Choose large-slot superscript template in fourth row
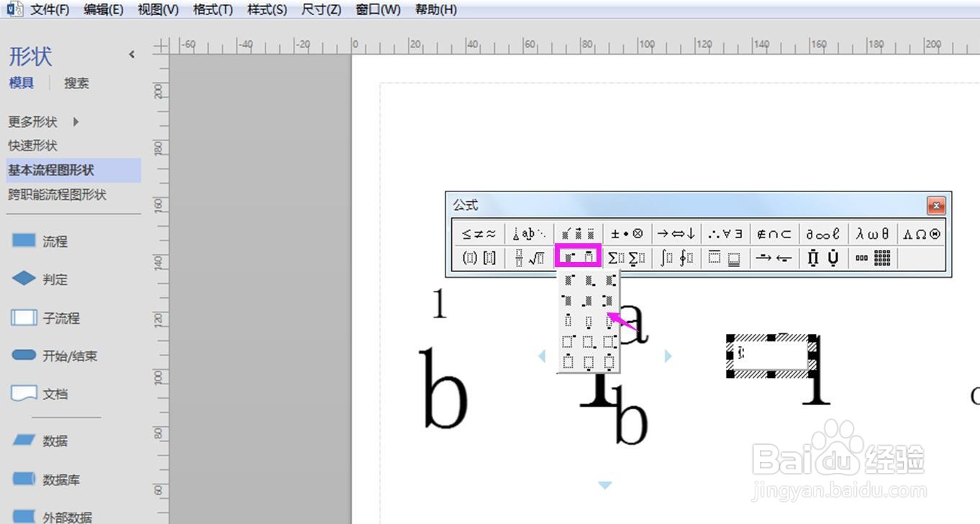 pos(570,340)
